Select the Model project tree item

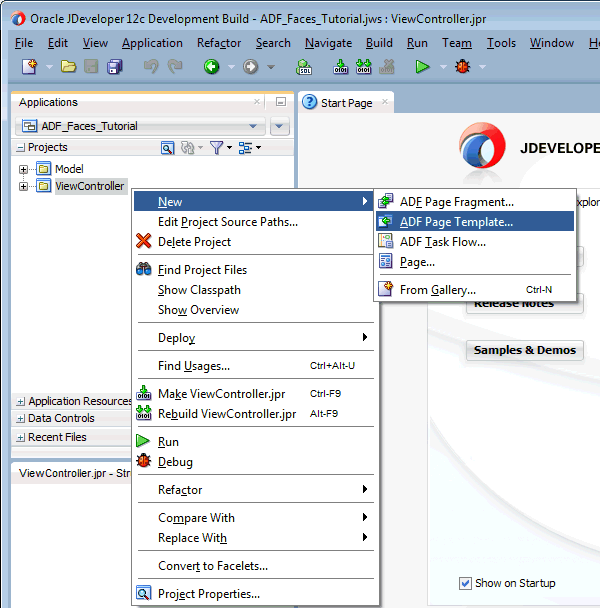click(x=69, y=169)
